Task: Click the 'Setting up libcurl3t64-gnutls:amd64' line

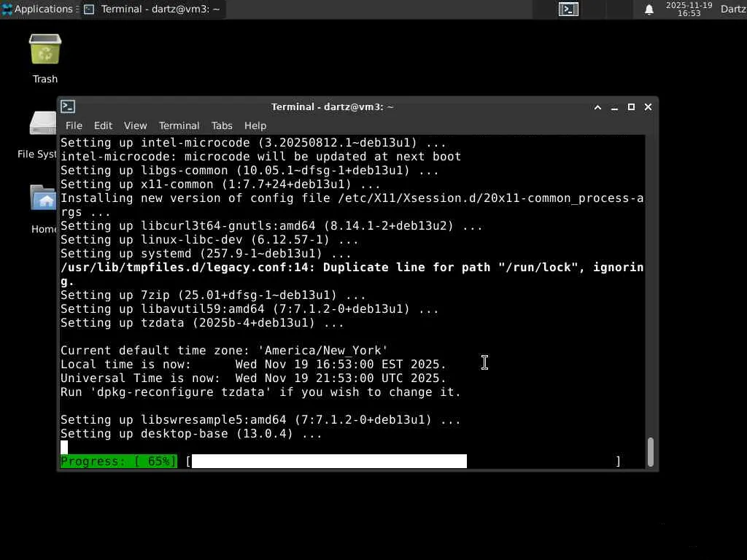Action: click(271, 226)
